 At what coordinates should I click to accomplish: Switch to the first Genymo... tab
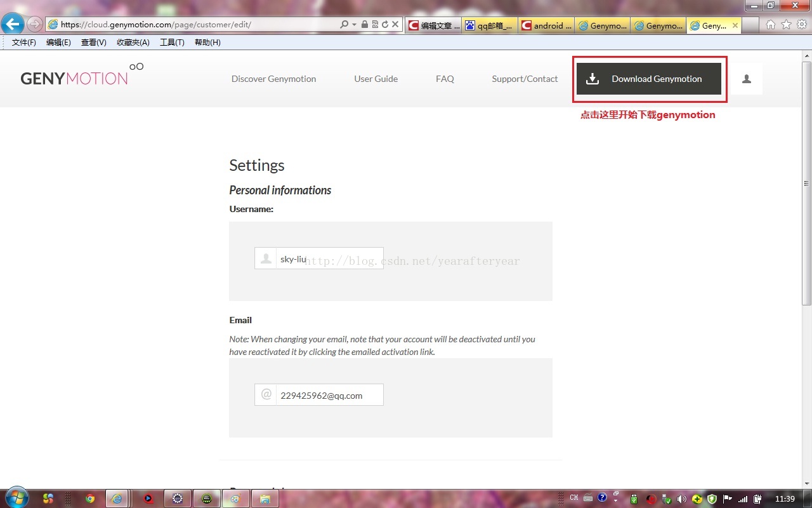[x=602, y=25]
